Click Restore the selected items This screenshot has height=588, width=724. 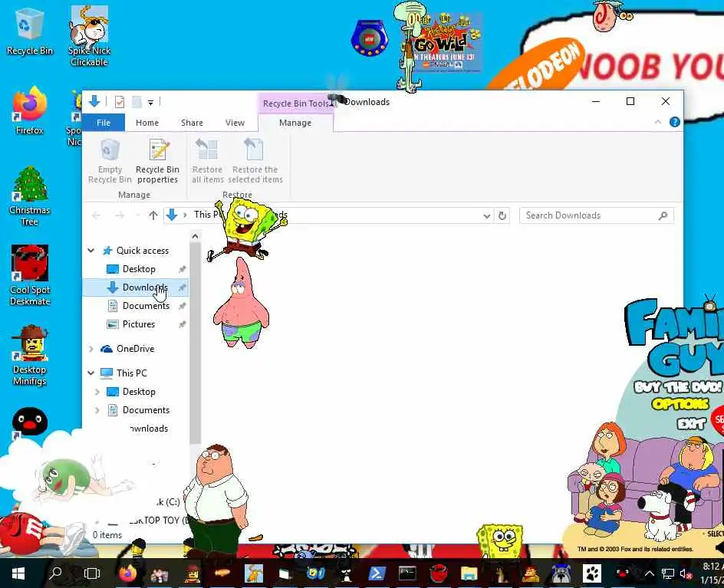click(x=255, y=161)
